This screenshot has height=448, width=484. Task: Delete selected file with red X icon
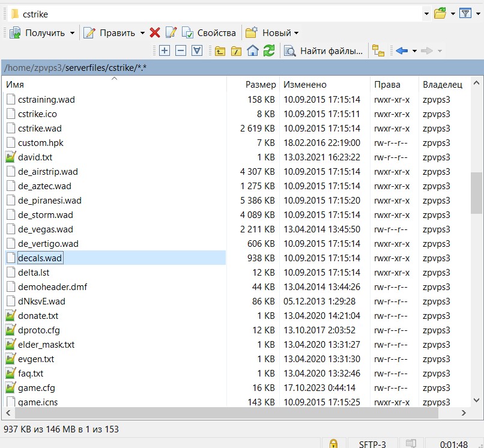tap(155, 32)
